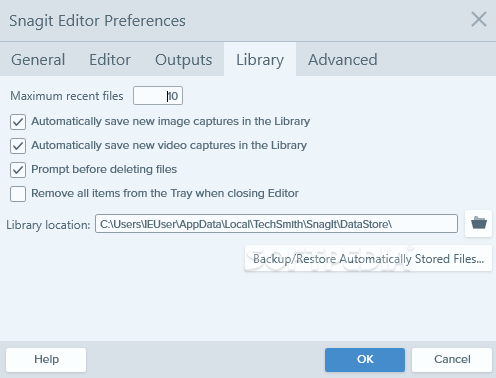
Task: Click inside the Library location path field
Action: coord(276,224)
